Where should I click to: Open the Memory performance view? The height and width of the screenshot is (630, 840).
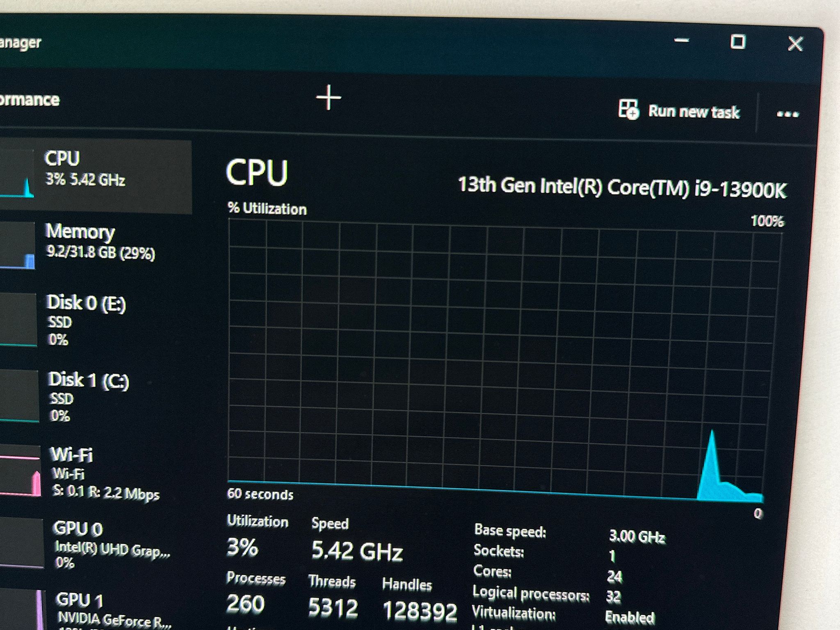pyautogui.click(x=95, y=248)
